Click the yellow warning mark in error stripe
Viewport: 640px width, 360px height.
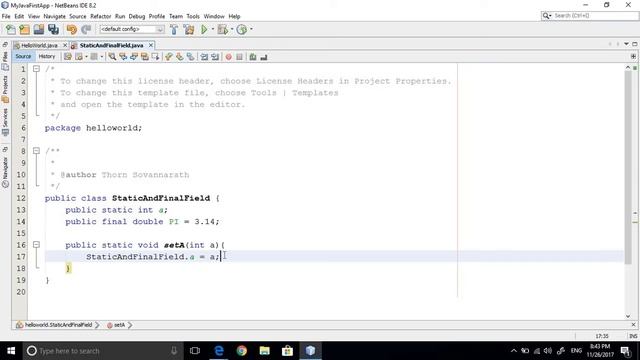coord(635,222)
